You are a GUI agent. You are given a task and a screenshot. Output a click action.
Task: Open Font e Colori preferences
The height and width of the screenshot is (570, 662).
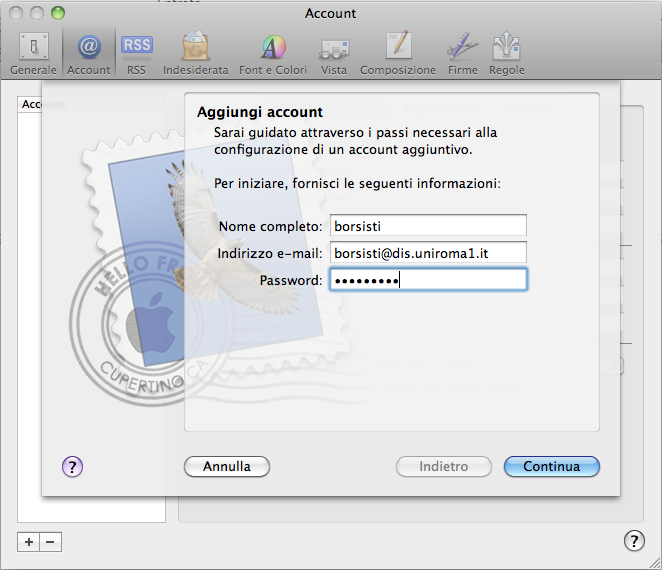pyautogui.click(x=273, y=54)
